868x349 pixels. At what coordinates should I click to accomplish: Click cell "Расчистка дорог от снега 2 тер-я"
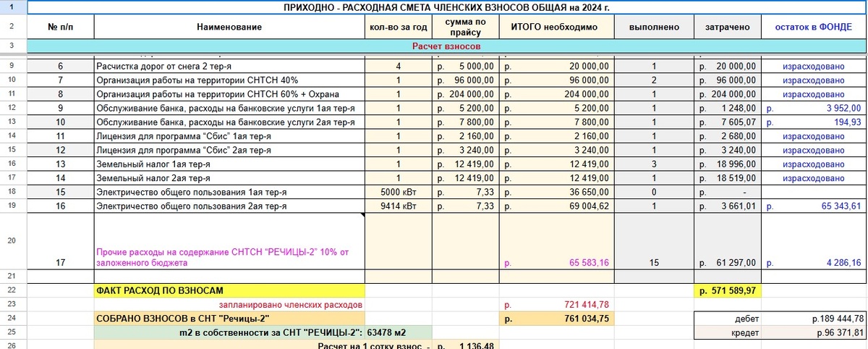coord(229,67)
